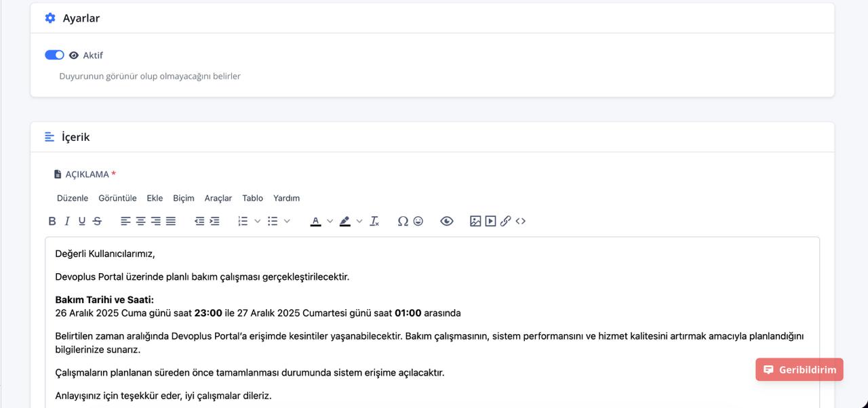The image size is (868, 408).
Task: Preview the content with eye icon
Action: tap(446, 221)
